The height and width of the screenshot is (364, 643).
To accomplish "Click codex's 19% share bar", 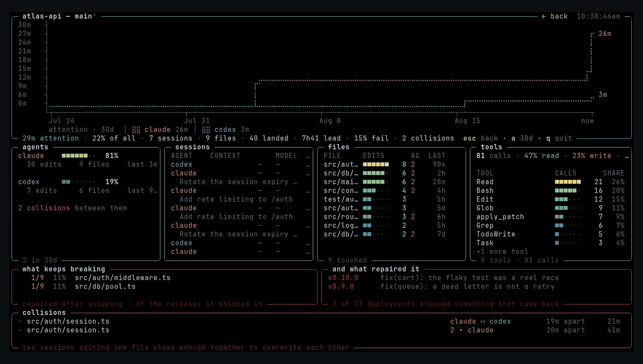I will [79, 182].
